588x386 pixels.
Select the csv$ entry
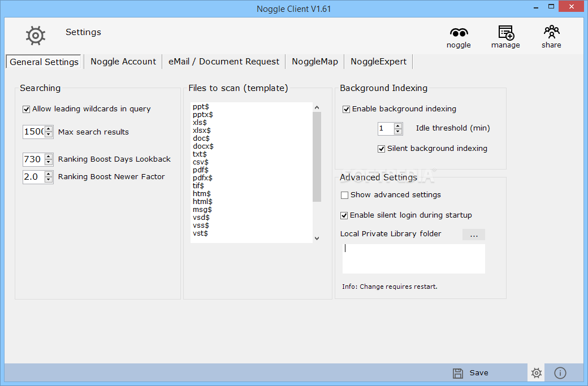(201, 162)
